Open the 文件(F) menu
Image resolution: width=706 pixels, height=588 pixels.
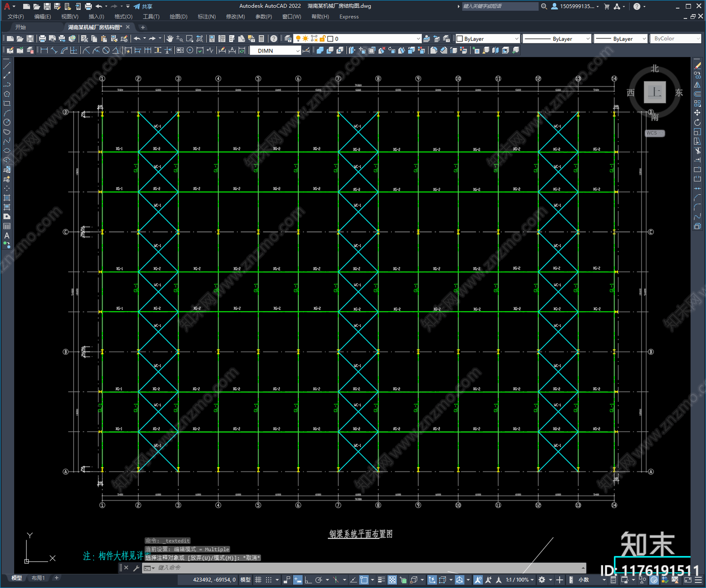point(16,17)
